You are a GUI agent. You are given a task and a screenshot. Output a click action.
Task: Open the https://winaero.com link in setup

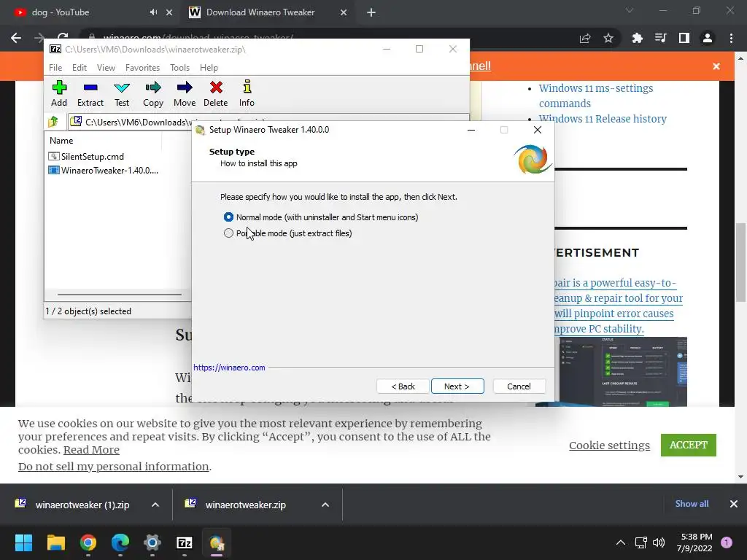coord(229,367)
